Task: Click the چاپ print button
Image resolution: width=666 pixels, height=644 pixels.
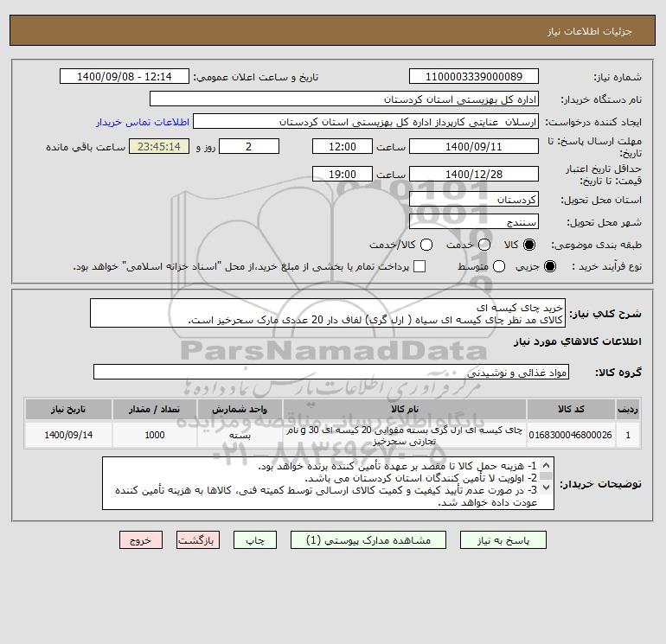Action: pos(255,540)
